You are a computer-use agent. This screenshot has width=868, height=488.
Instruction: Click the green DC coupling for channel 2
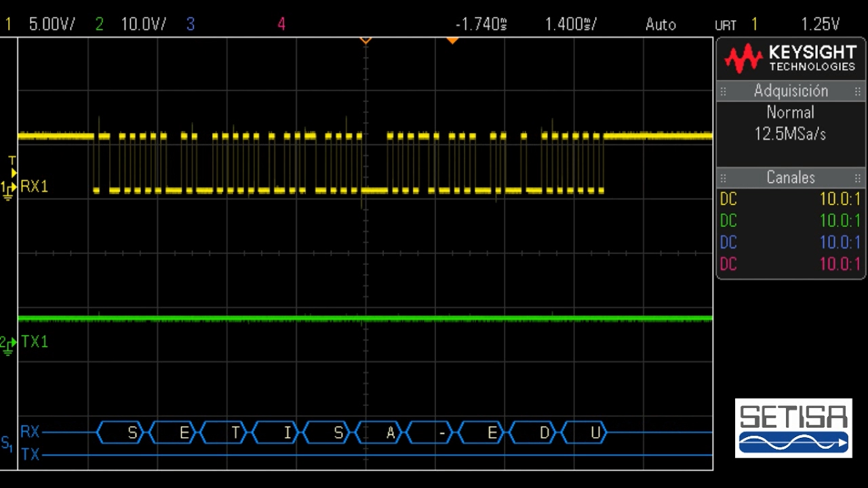tap(728, 221)
